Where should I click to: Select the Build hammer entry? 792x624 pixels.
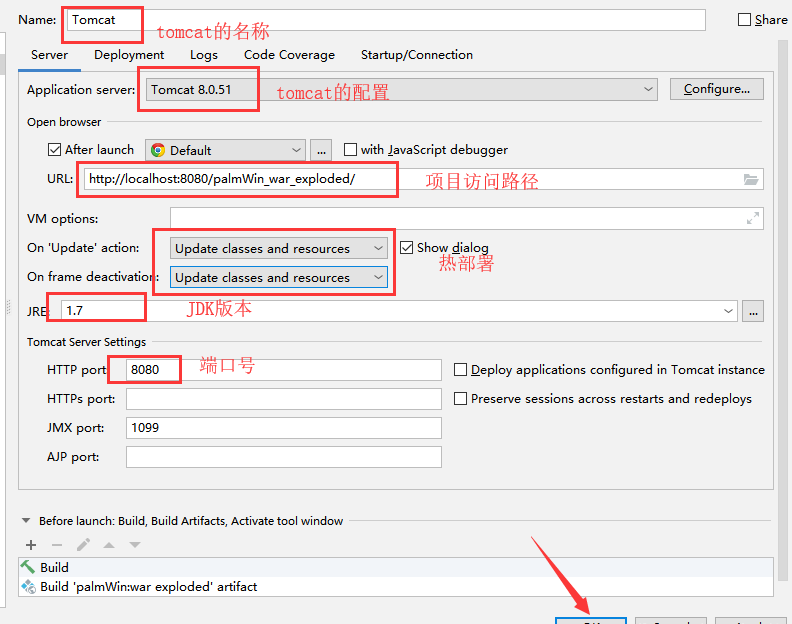click(x=395, y=567)
